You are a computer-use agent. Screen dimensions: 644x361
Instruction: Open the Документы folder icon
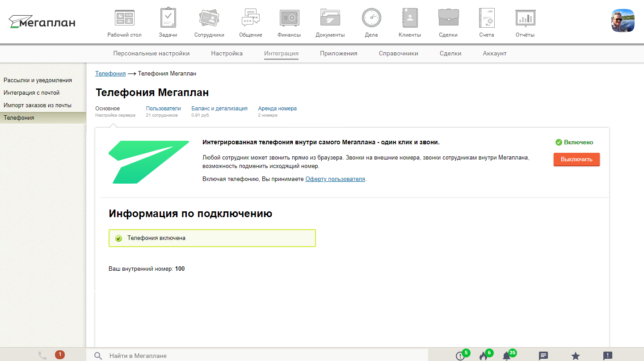tap(330, 18)
